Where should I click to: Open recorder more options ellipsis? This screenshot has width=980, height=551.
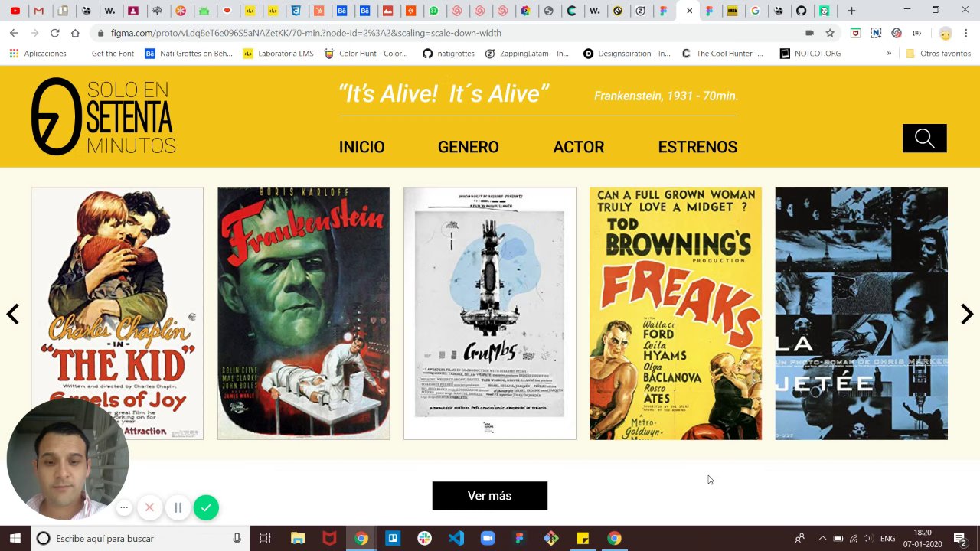tap(124, 507)
